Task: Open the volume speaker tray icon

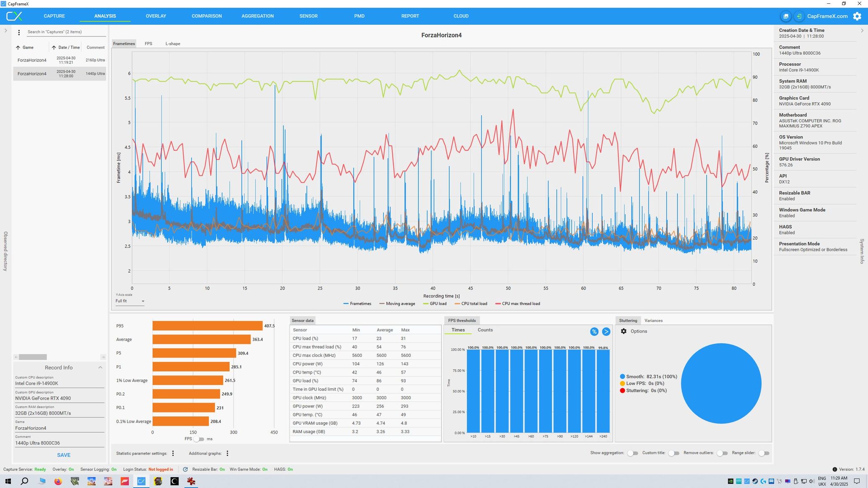Action: pyautogui.click(x=812, y=481)
